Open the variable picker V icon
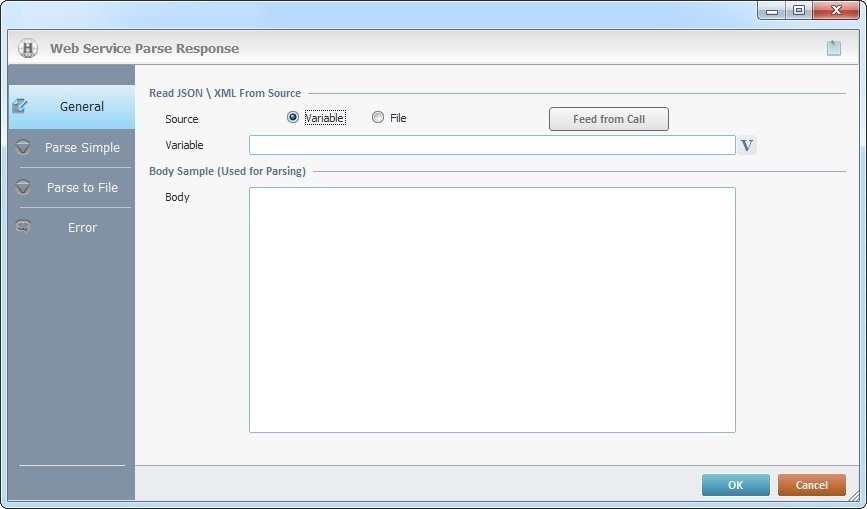 point(747,146)
